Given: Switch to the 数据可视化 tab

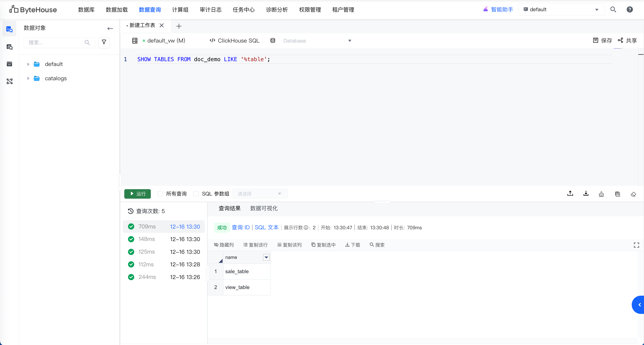Looking at the screenshot, I should coord(264,208).
